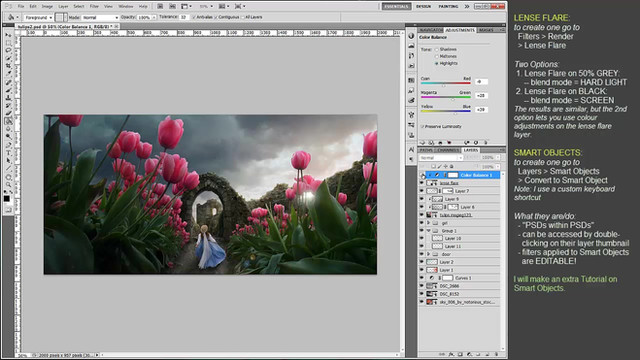Screen dimensions: 640x360
Task: Expand the door layer group
Action: point(428,254)
